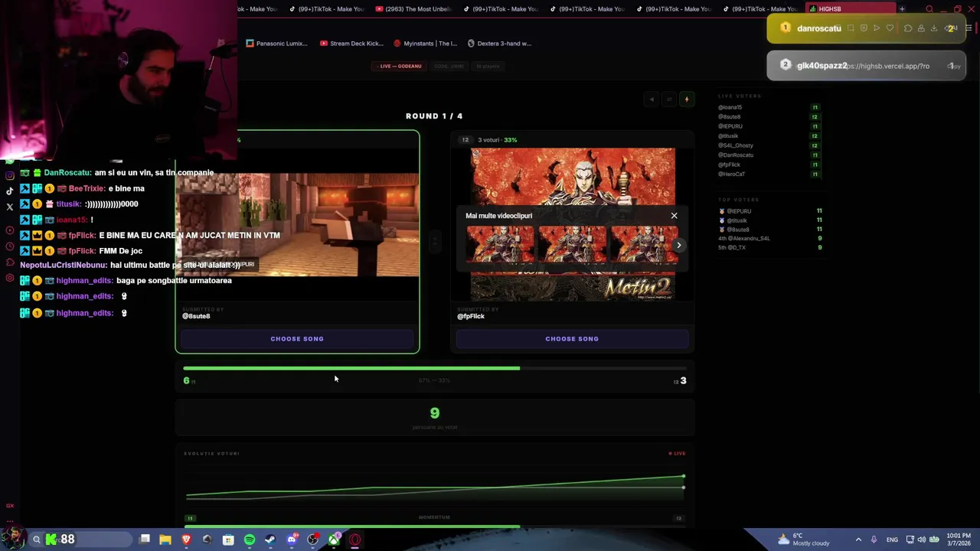Image resolution: width=980 pixels, height=551 pixels.
Task: Click glk40spazz2 rank 2 leaderboard overlay
Action: 866,66
